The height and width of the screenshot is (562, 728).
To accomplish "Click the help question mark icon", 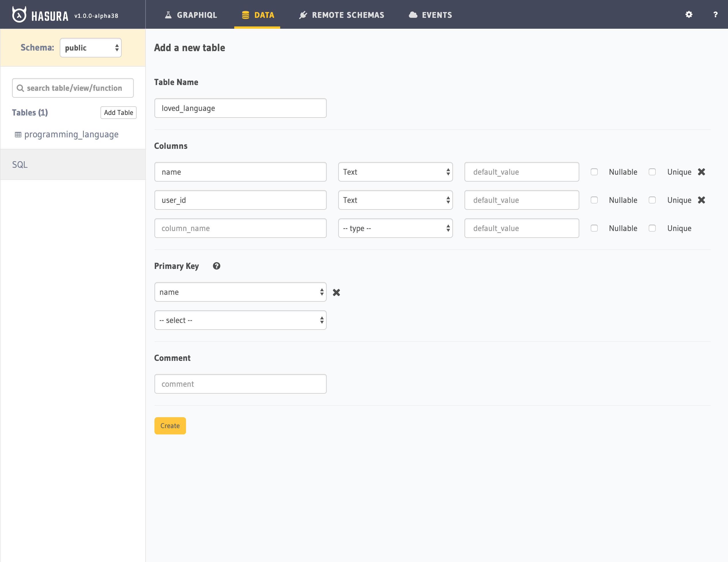I will click(715, 14).
